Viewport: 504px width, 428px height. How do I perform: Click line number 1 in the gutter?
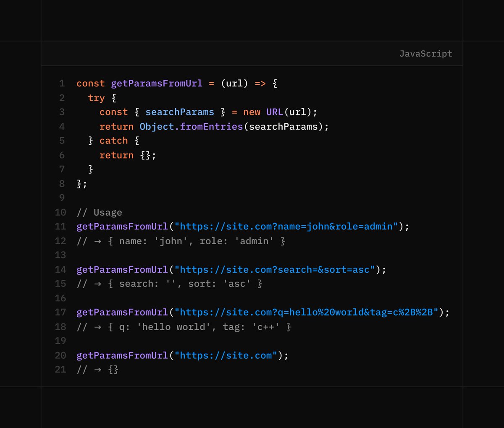point(62,84)
